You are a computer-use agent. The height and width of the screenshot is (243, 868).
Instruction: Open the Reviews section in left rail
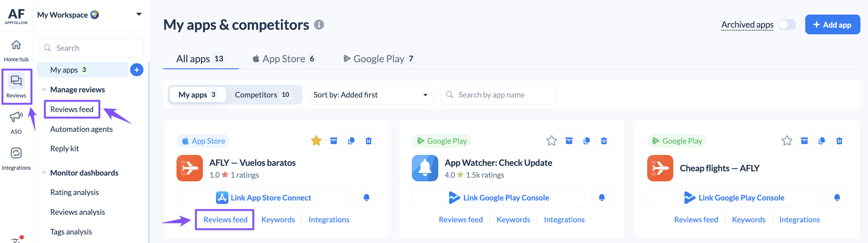(x=16, y=86)
